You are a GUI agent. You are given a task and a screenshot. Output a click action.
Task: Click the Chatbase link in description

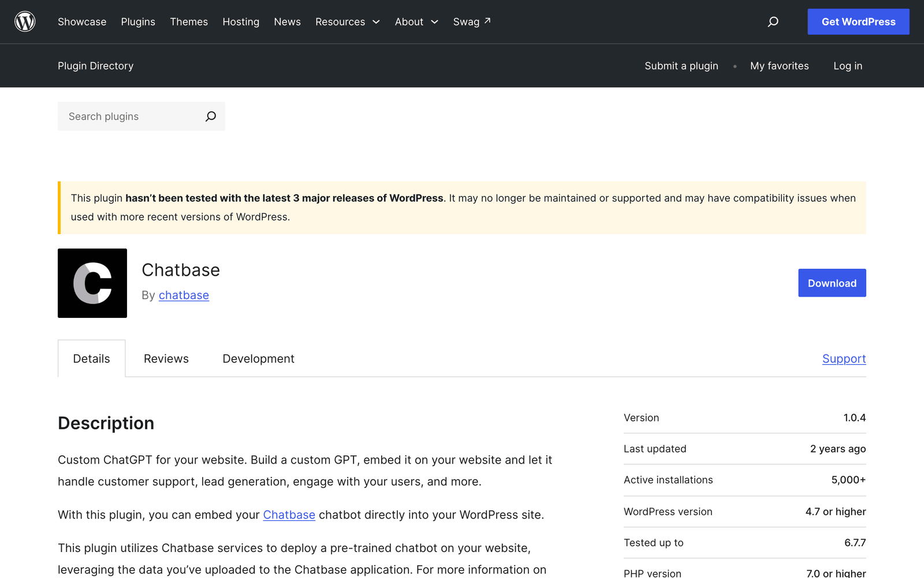click(x=289, y=514)
